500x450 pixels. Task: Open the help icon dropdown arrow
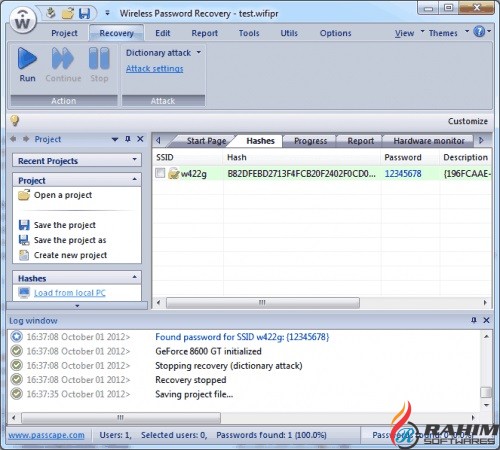coord(489,32)
